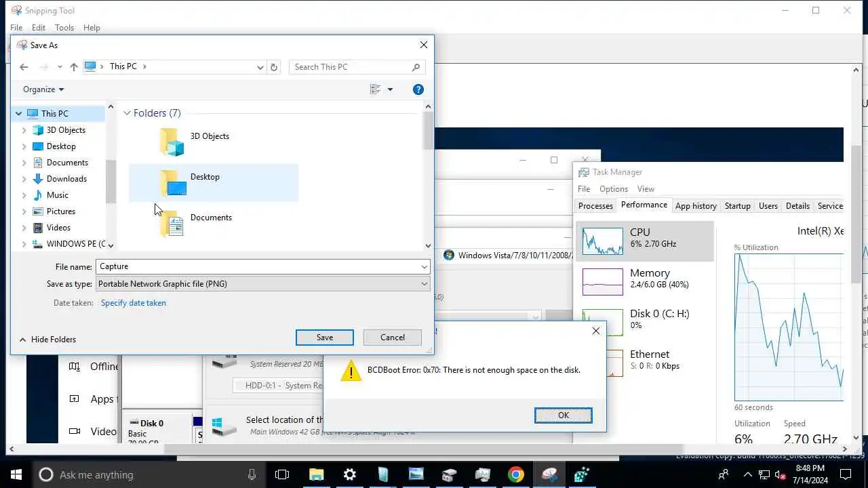Screen dimensions: 868x488
Task: Open File name history dropdown
Action: (425, 267)
